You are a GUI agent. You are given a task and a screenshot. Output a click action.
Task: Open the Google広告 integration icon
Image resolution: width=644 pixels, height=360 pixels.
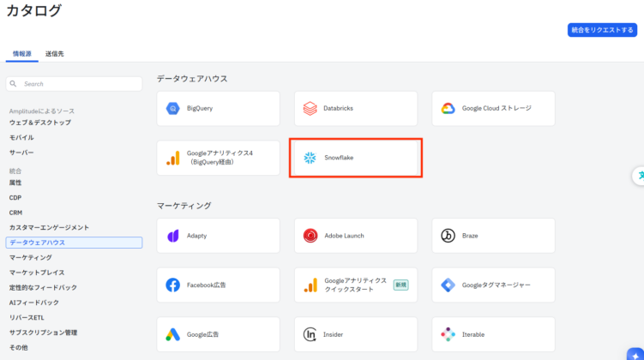click(172, 334)
